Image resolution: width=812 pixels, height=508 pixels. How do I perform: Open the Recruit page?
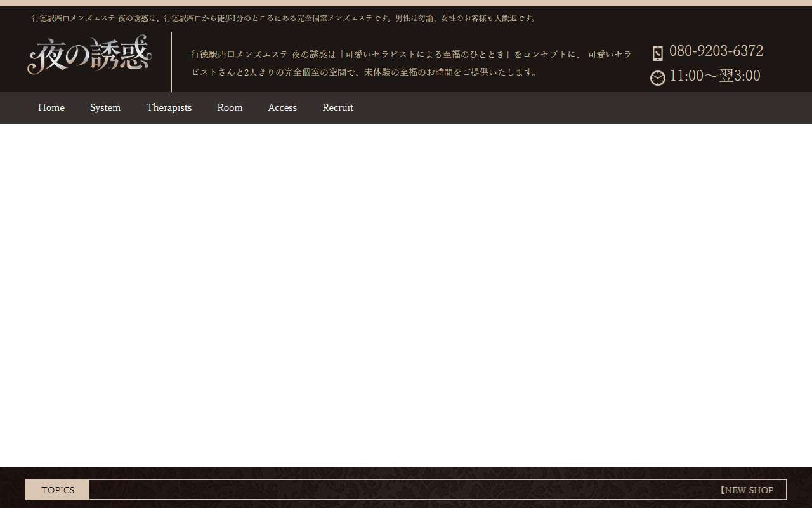pyautogui.click(x=337, y=108)
